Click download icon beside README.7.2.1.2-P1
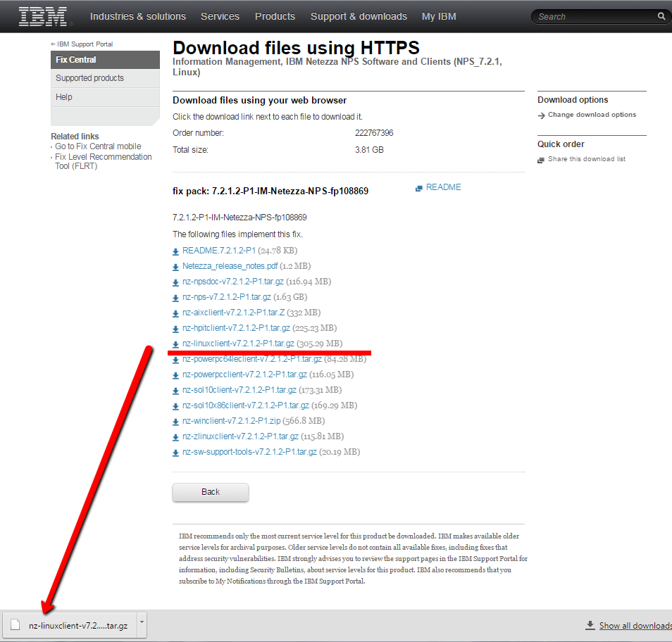Viewport: 672px width, 642px height. tap(175, 251)
